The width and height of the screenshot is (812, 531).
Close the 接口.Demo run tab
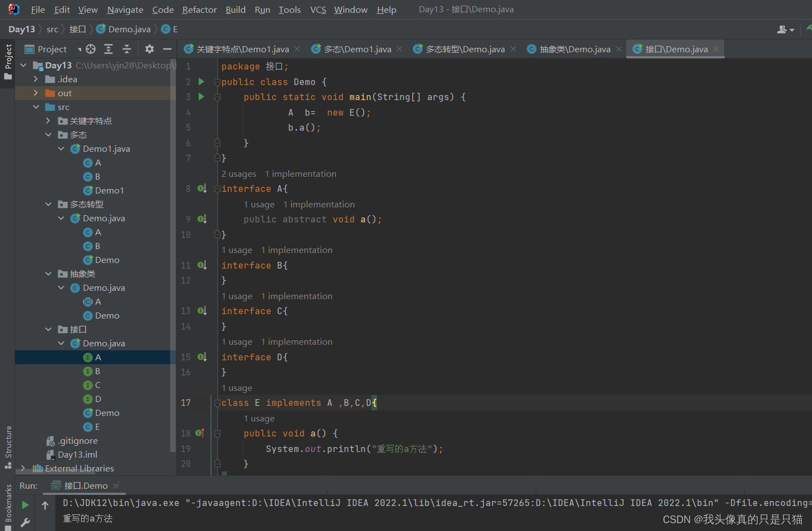[x=116, y=485]
